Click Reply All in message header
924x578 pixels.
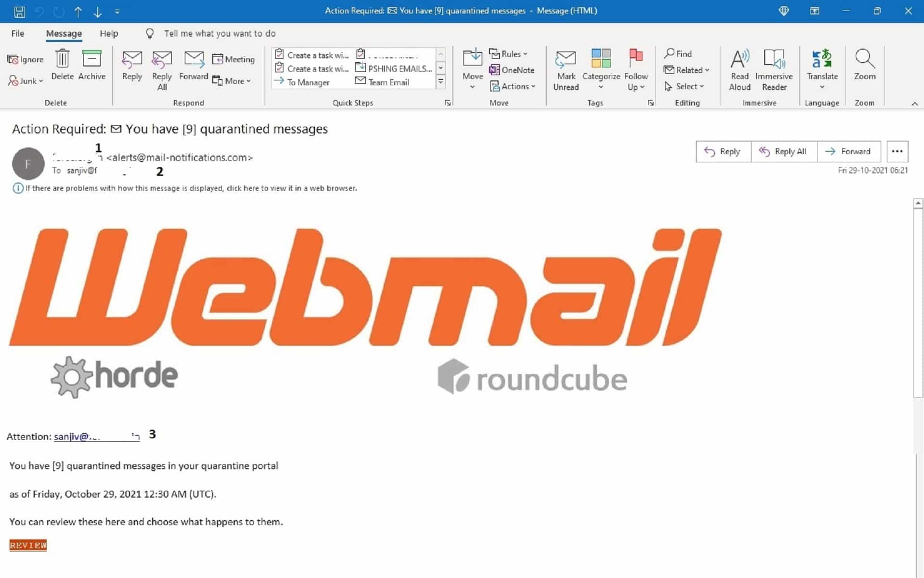(x=783, y=151)
